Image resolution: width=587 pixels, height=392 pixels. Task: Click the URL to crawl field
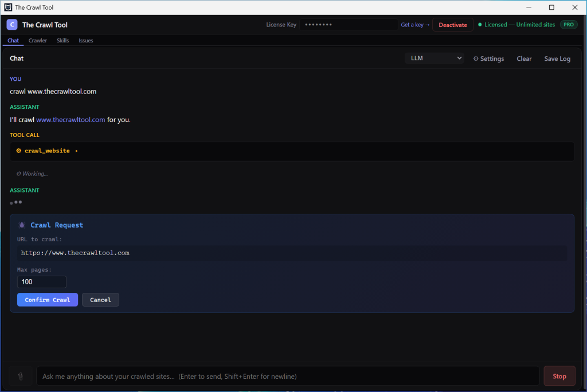[x=292, y=253]
